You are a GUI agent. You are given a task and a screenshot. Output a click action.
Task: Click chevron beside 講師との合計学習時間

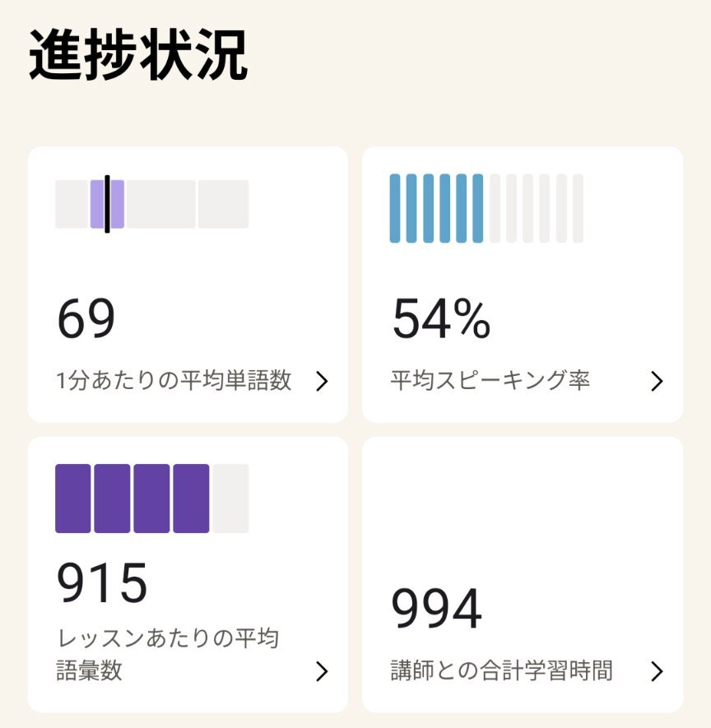point(656,672)
